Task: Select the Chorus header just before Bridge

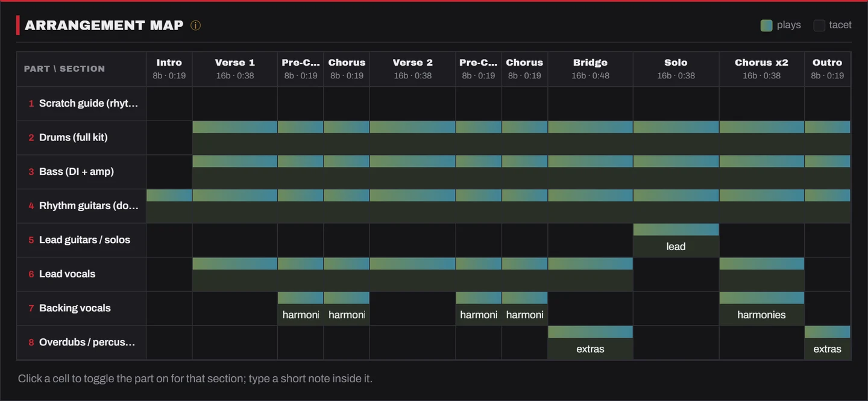Action: coord(524,69)
